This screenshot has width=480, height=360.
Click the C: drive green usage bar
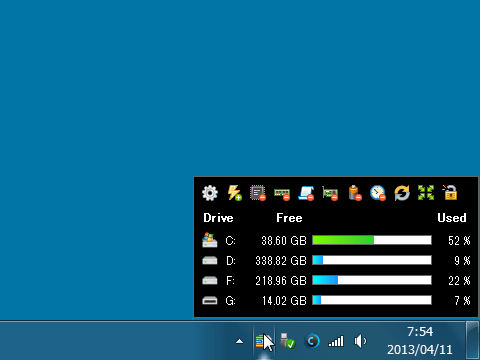(x=372, y=240)
